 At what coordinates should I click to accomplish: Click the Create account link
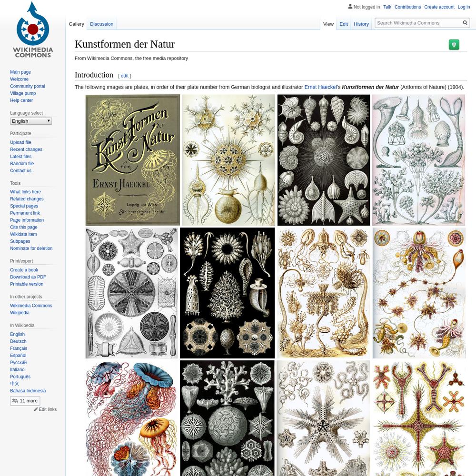pos(439,7)
